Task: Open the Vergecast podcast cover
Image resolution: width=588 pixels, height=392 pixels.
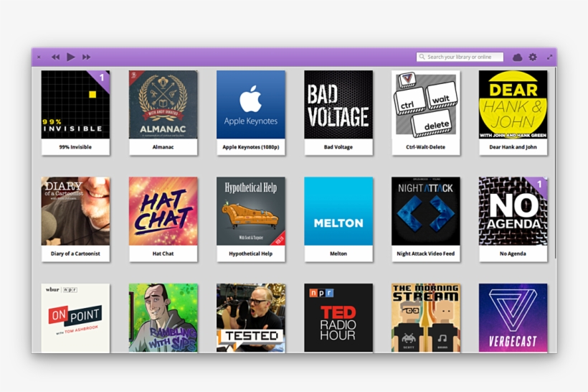Action: point(513,317)
